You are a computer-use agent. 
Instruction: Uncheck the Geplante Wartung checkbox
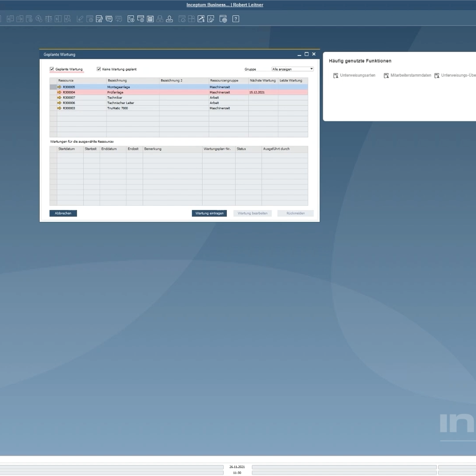(x=52, y=69)
